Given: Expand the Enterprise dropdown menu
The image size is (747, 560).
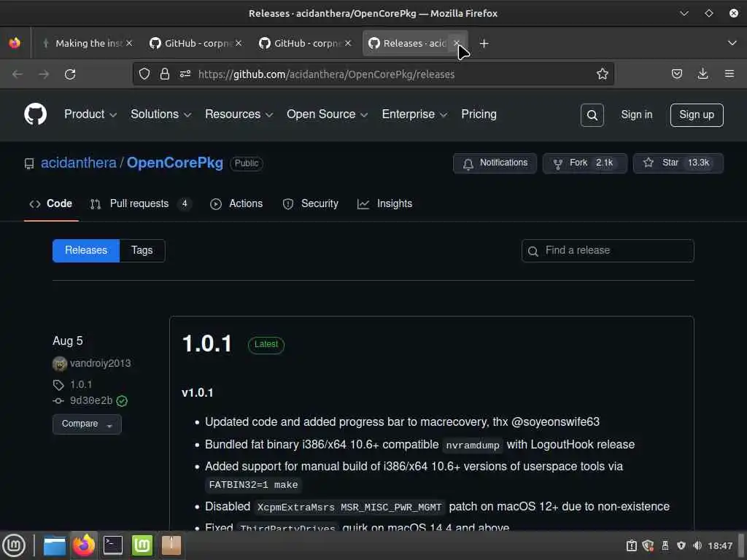Looking at the screenshot, I should (414, 114).
